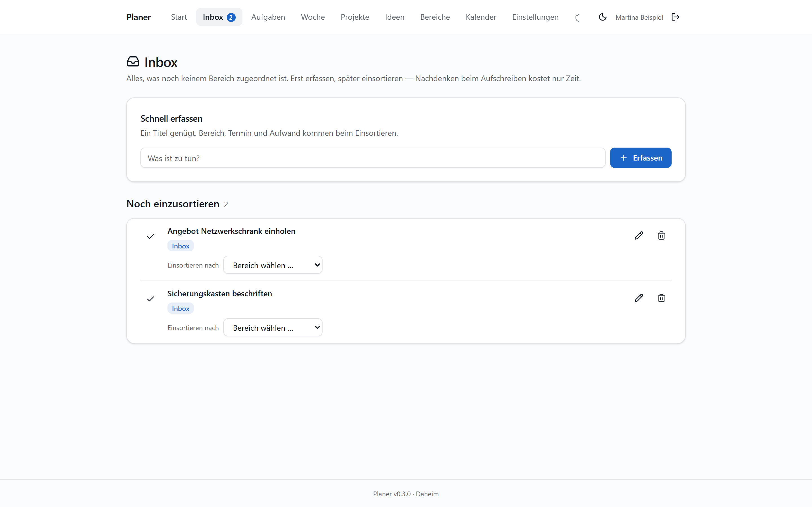The width and height of the screenshot is (812, 507).
Task: Go to the Kalender tab
Action: 481,17
